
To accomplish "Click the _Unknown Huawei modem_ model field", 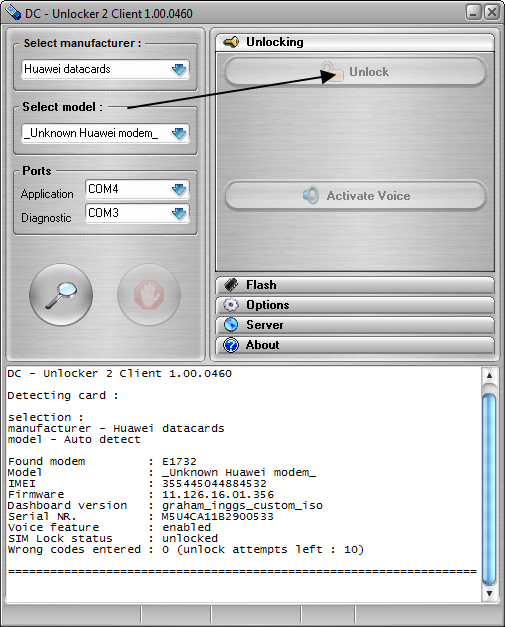I will pos(105,133).
